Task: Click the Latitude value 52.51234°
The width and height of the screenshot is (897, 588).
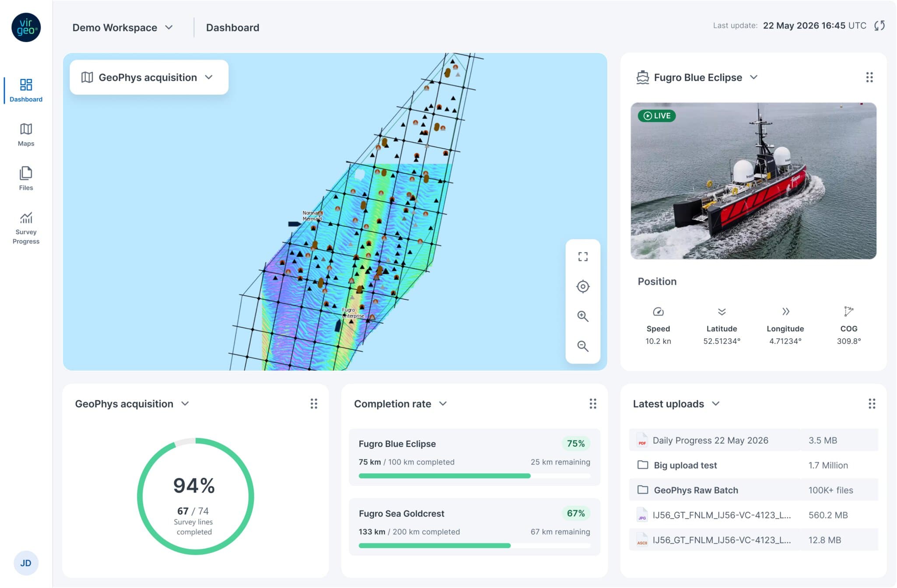Action: (722, 341)
